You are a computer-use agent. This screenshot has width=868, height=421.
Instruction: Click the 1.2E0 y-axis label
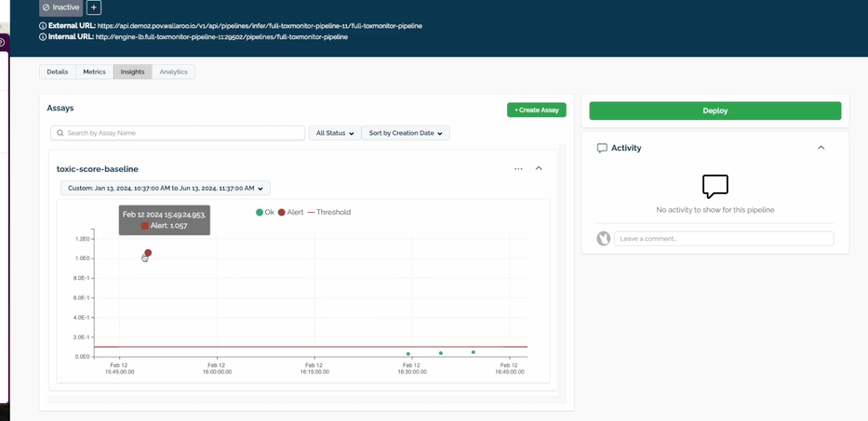(x=83, y=239)
